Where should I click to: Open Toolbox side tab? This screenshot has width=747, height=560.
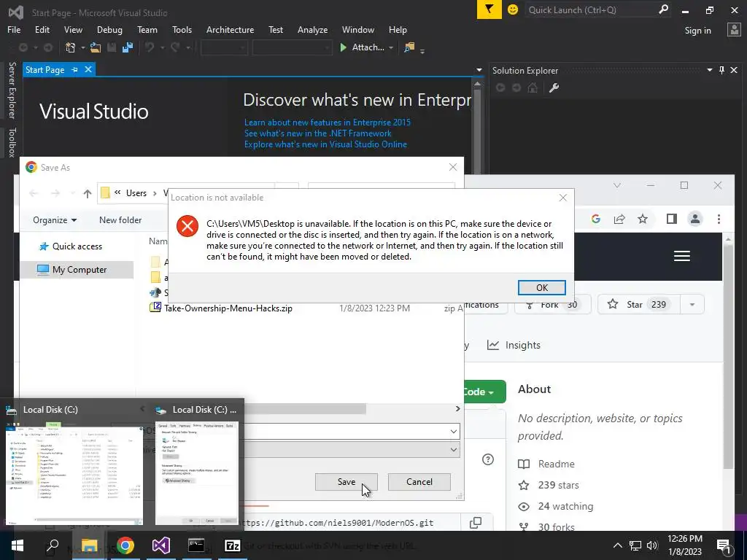click(12, 142)
